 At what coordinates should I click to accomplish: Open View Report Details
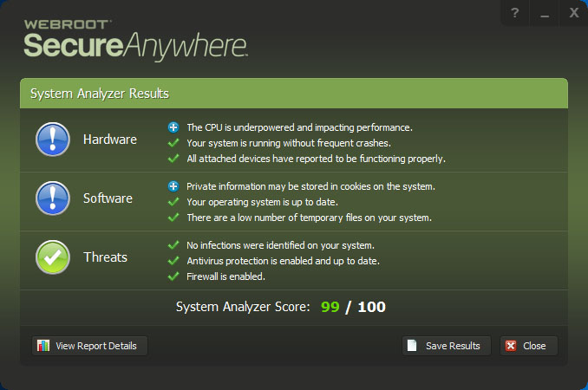89,346
